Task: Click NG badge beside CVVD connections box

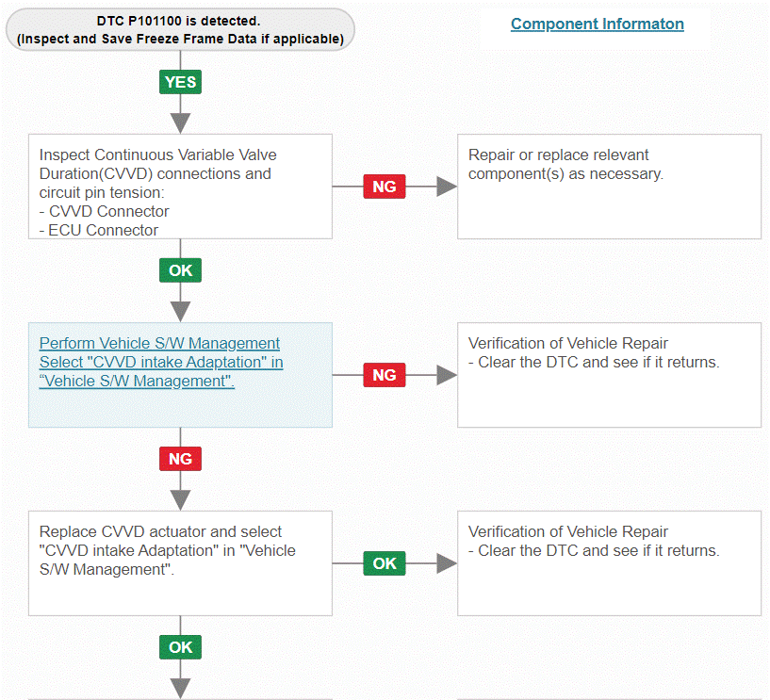Action: (x=385, y=187)
